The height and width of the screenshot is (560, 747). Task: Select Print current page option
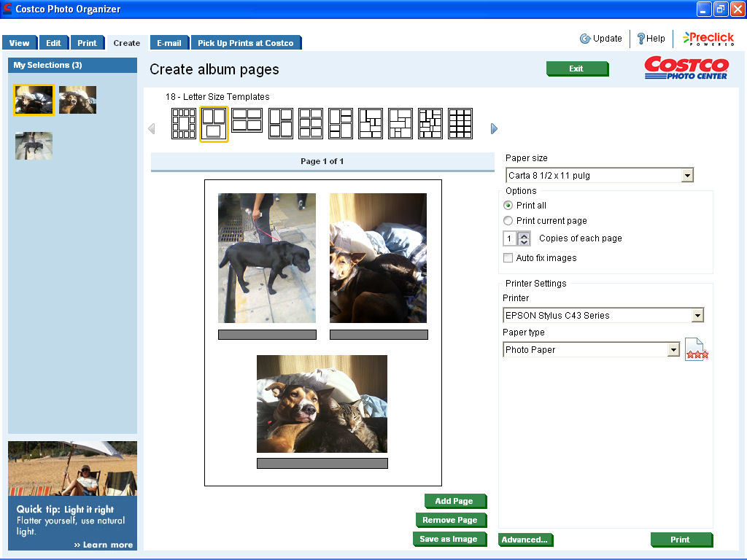pos(508,220)
